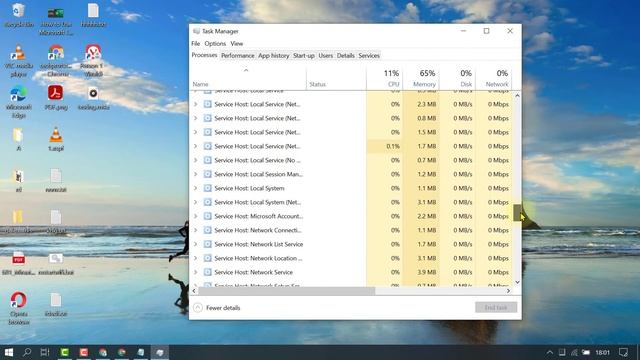Click icon of Service Host: Network Location row
Viewport: 640px width, 360px height.
coord(207,258)
